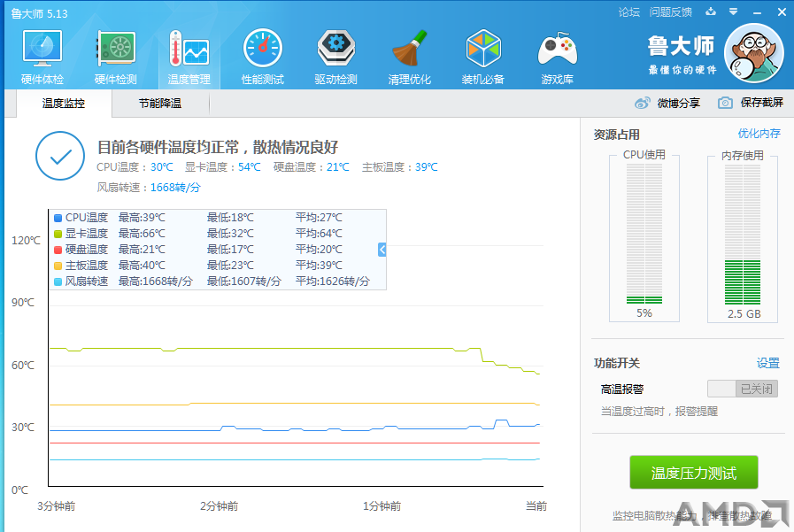The height and width of the screenshot is (532, 794).
Task: Click the 3分钟前 axis label
Action: tap(56, 506)
